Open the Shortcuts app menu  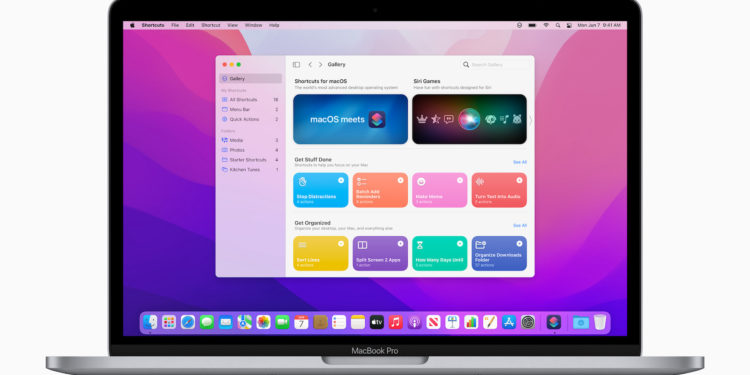(x=153, y=25)
